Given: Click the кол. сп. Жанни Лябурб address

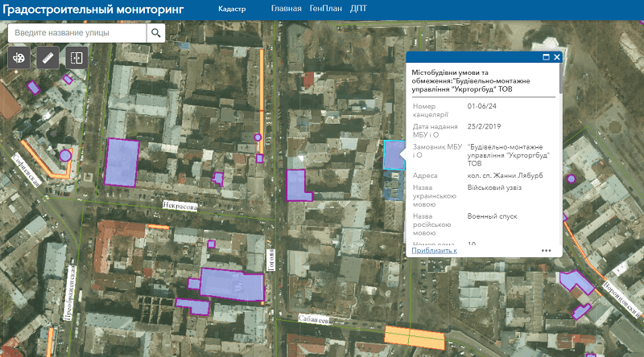Looking at the screenshot, I should tap(506, 175).
